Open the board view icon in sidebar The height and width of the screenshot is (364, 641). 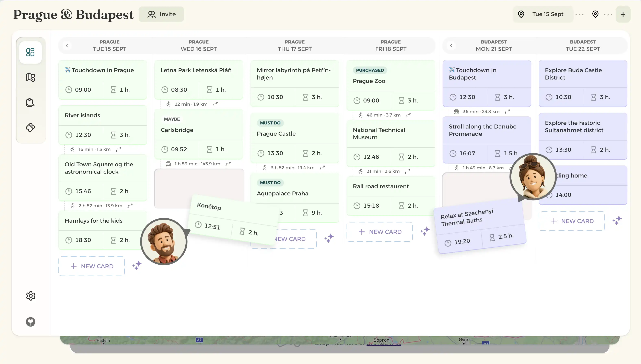tap(30, 52)
